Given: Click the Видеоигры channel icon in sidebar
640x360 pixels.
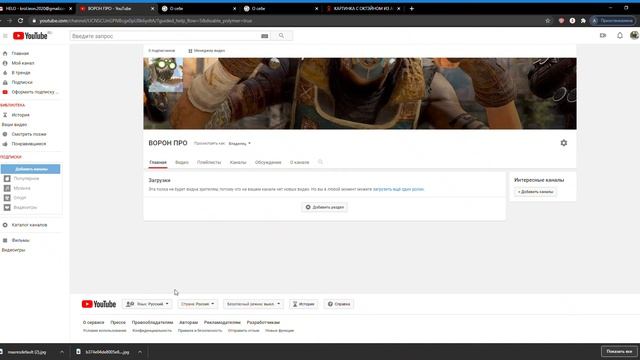Looking at the screenshot, I should (7, 207).
